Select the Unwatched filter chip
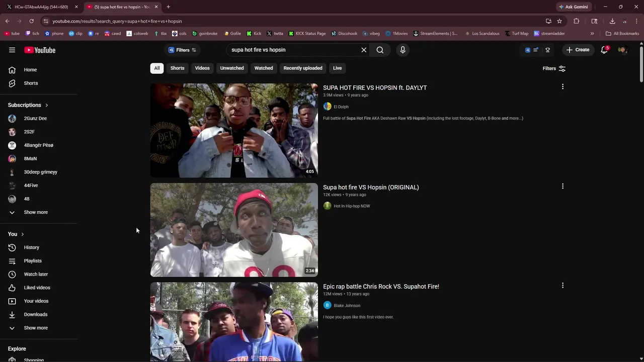 (x=232, y=68)
